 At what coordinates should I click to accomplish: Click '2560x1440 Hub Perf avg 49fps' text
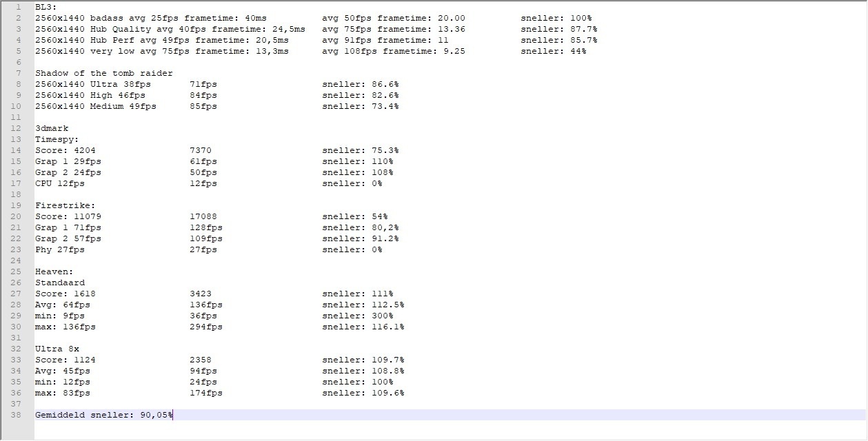pos(112,40)
